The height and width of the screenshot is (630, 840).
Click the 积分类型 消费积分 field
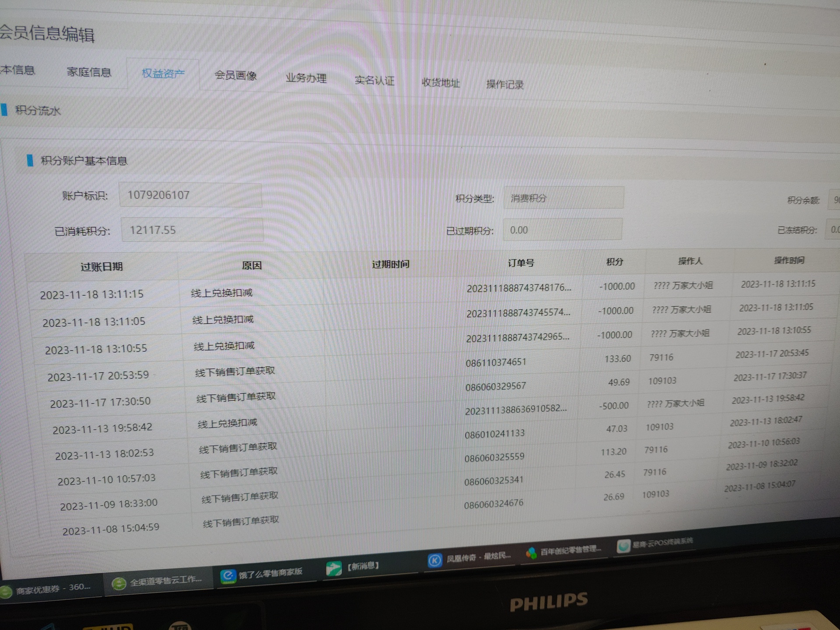pos(563,198)
